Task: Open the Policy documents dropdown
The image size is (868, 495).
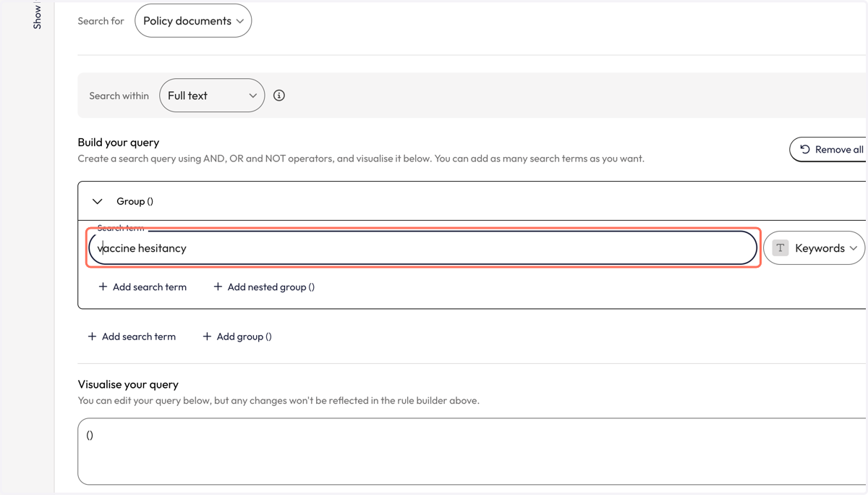Action: pos(193,21)
